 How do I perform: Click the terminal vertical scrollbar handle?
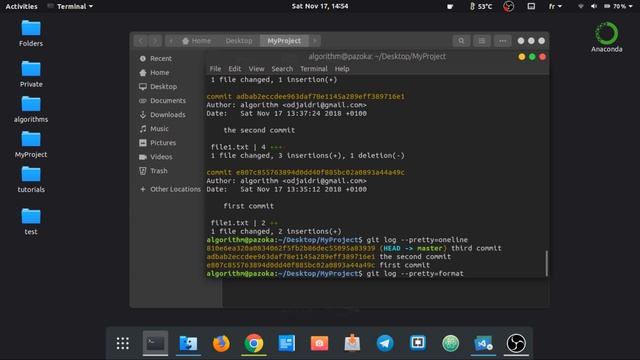(x=546, y=263)
